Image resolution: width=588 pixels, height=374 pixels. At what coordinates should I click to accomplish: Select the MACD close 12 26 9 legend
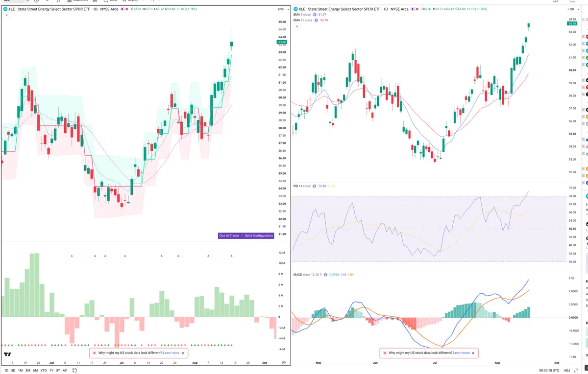[307, 275]
